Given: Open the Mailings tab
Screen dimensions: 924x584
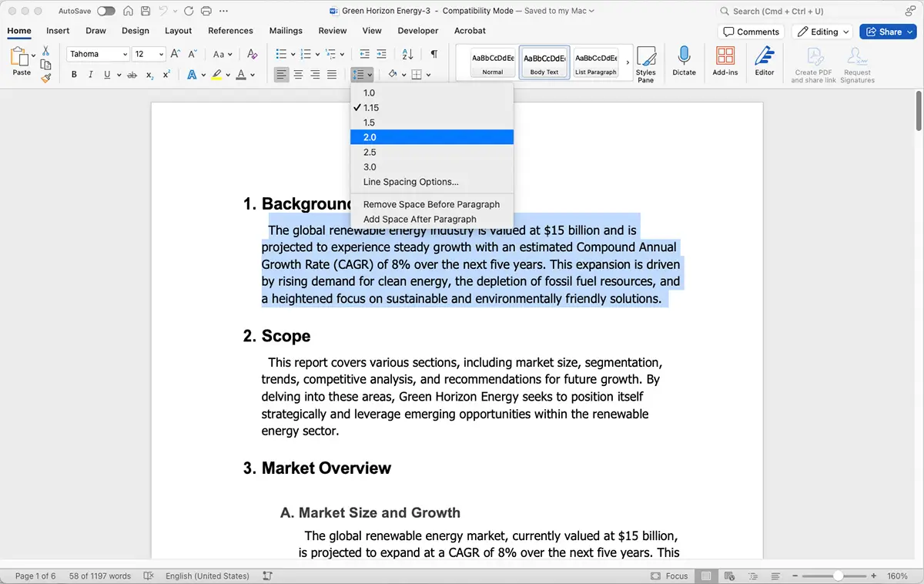Looking at the screenshot, I should (x=286, y=31).
